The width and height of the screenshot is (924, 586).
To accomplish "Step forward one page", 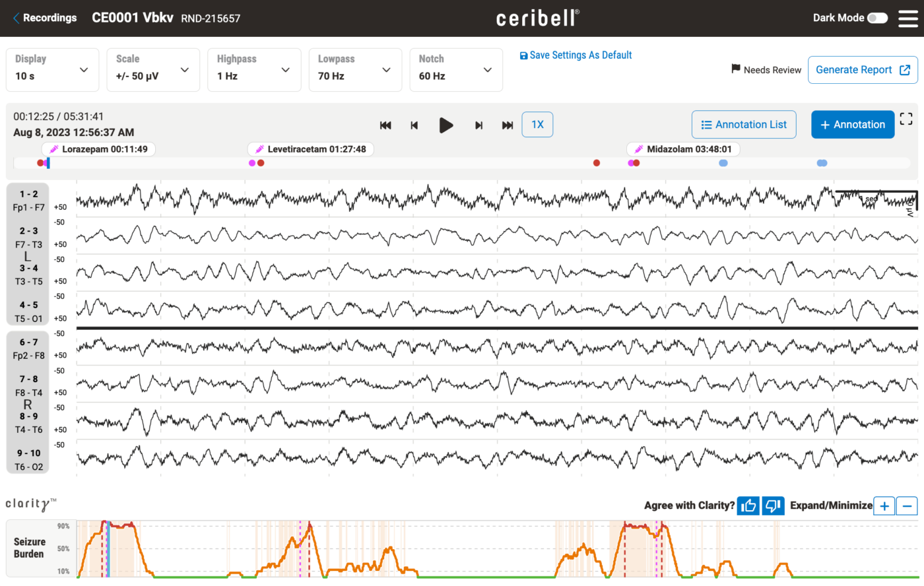I will (x=478, y=125).
